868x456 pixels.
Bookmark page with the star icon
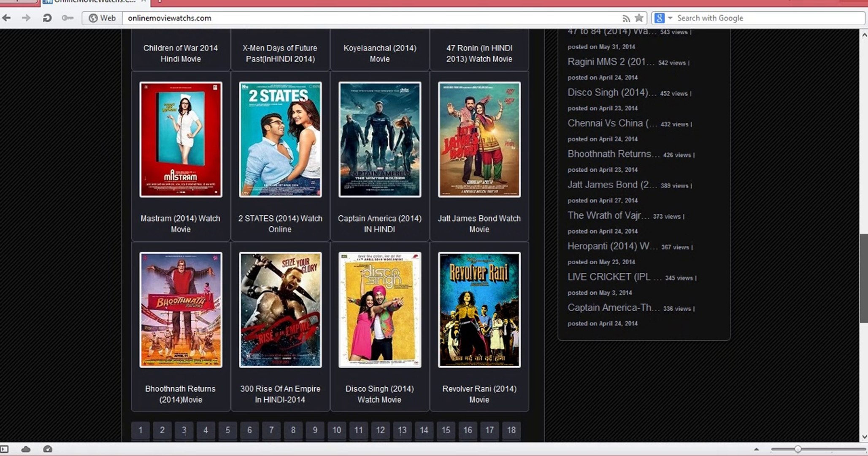click(x=639, y=18)
